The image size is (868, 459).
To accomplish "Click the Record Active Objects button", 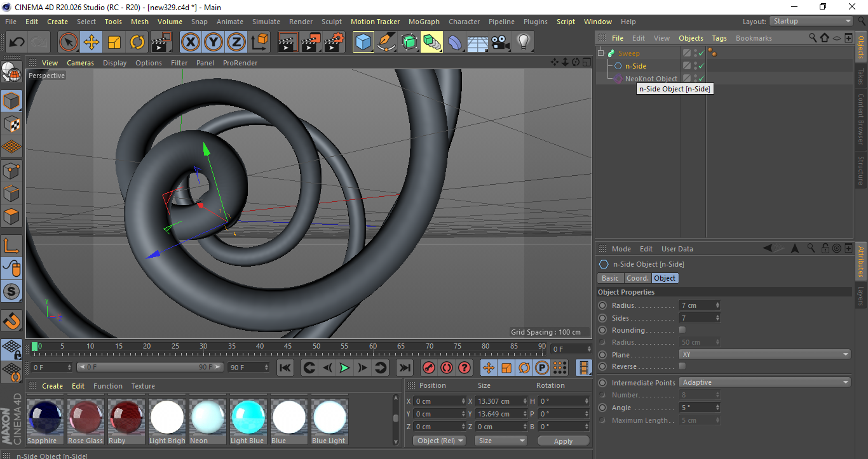I will point(428,368).
